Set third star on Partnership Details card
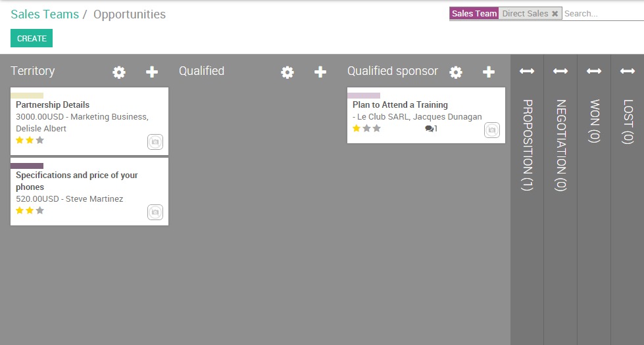 point(40,140)
